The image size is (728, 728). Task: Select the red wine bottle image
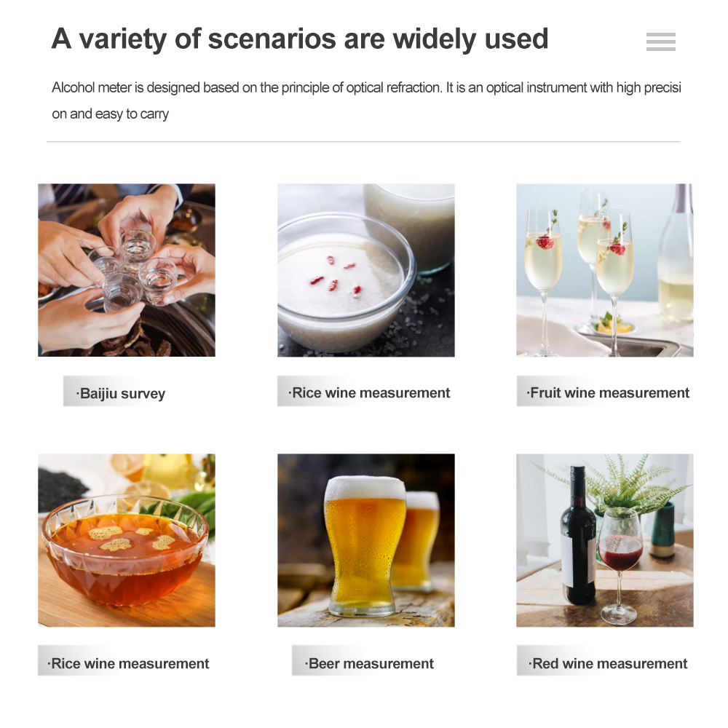tap(604, 540)
